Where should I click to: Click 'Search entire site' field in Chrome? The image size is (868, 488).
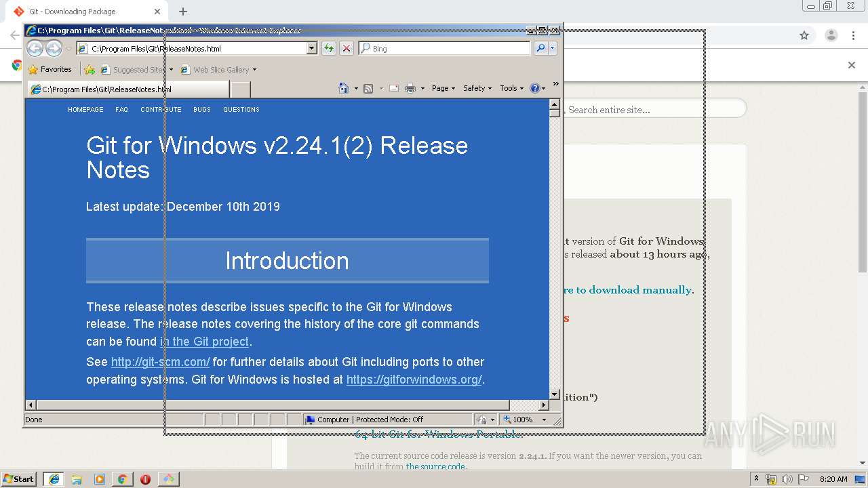coord(654,109)
